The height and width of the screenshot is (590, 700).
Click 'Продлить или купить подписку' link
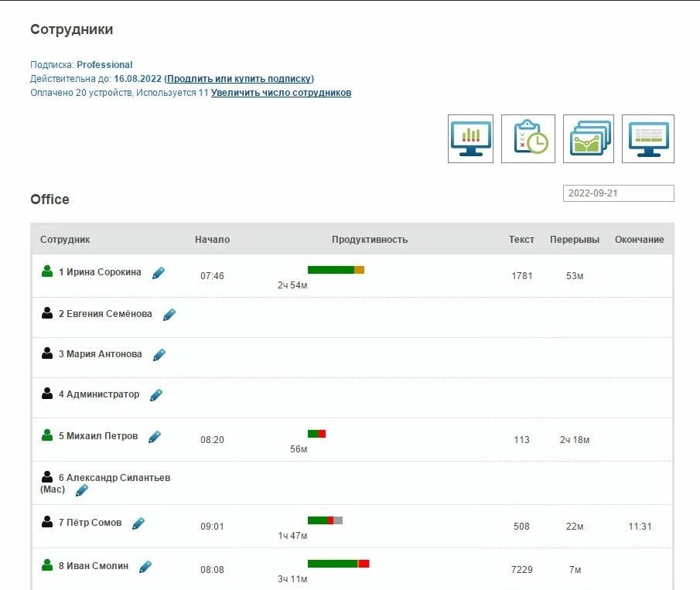point(239,79)
